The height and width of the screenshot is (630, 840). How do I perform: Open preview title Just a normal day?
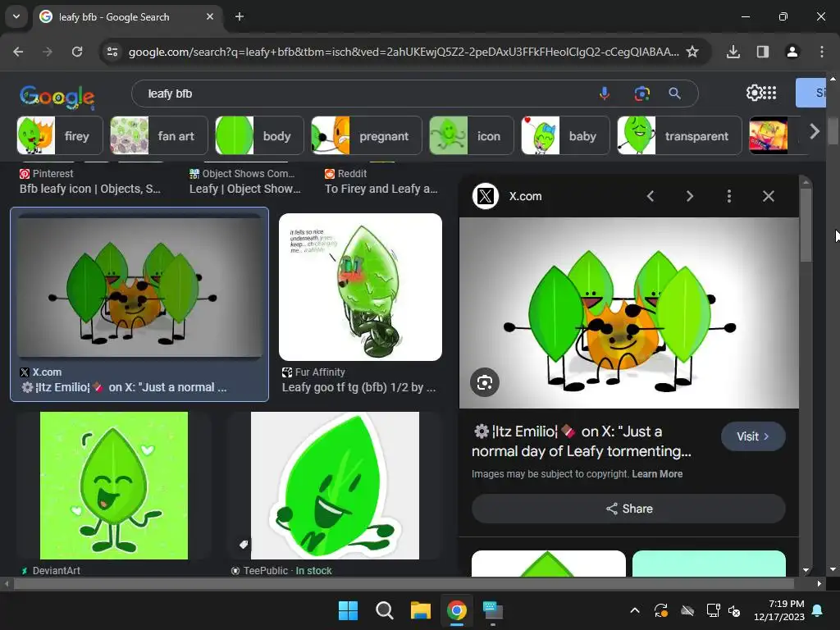tap(582, 441)
